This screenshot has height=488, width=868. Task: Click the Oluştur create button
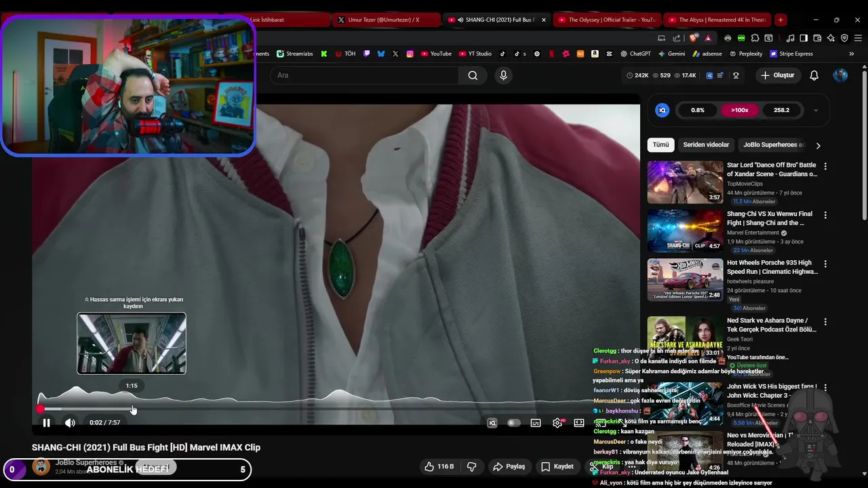pos(777,75)
